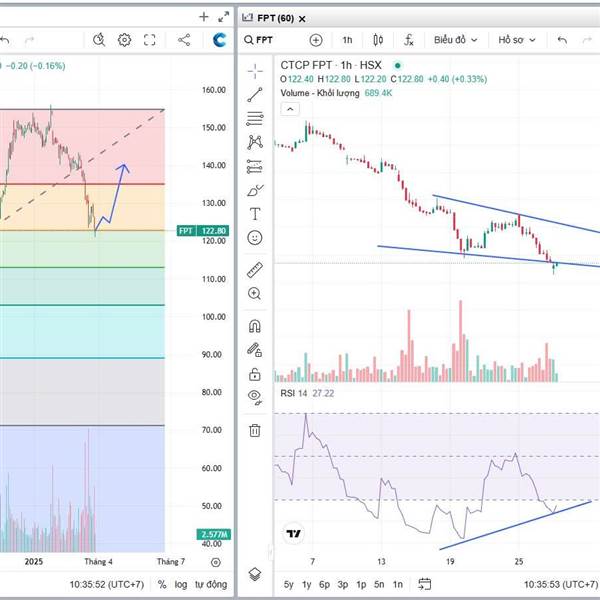600x600 pixels.
Task: Click the trash remove drawings icon
Action: coord(255,430)
